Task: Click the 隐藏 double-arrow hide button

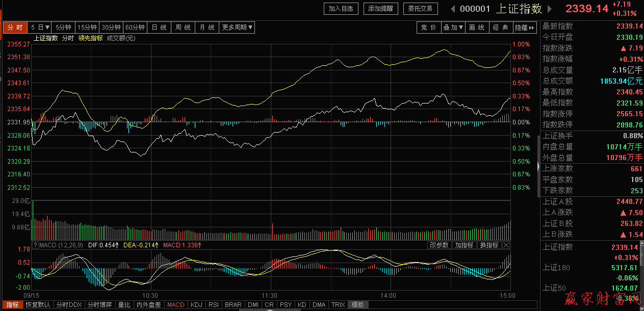Action: pyautogui.click(x=525, y=28)
